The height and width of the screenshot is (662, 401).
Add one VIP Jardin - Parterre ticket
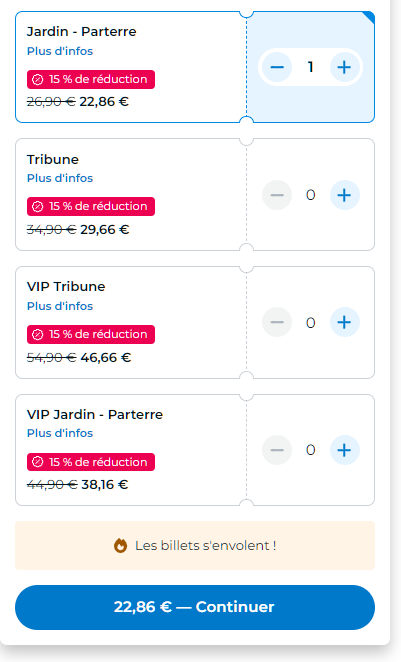coord(344,450)
